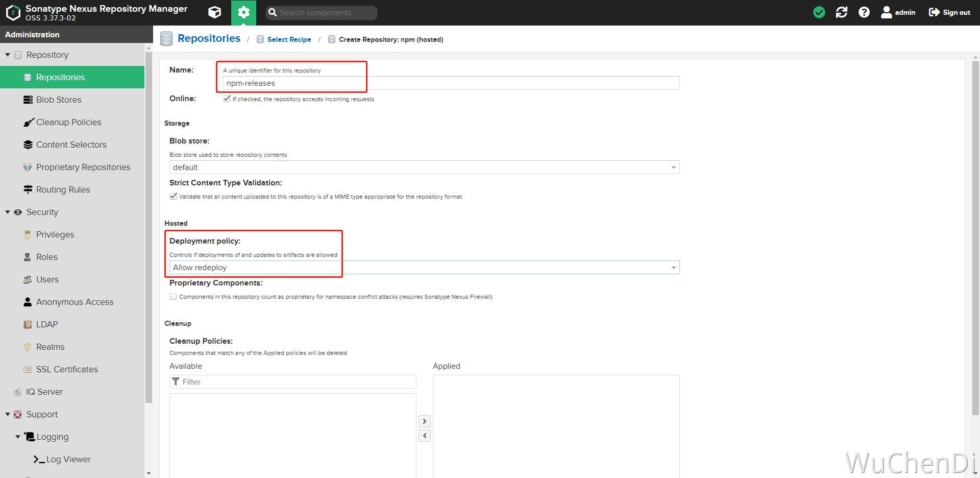Click the Users group icon

click(x=28, y=279)
